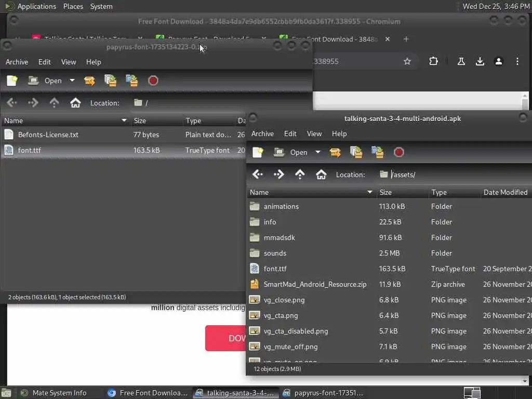Click Open button in talking-santa apk window
Image resolution: width=532 pixels, height=399 pixels.
[x=290, y=152]
